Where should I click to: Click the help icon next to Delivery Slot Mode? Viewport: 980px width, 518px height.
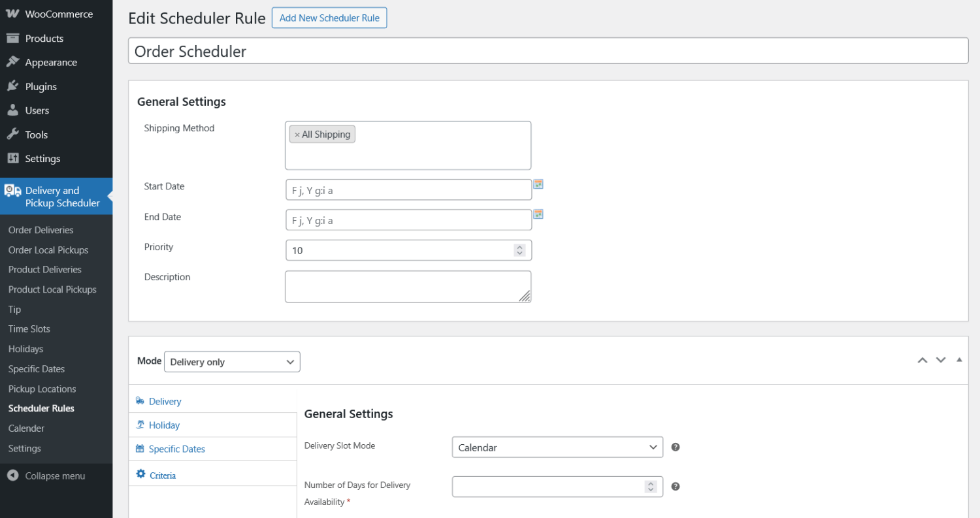pyautogui.click(x=676, y=447)
